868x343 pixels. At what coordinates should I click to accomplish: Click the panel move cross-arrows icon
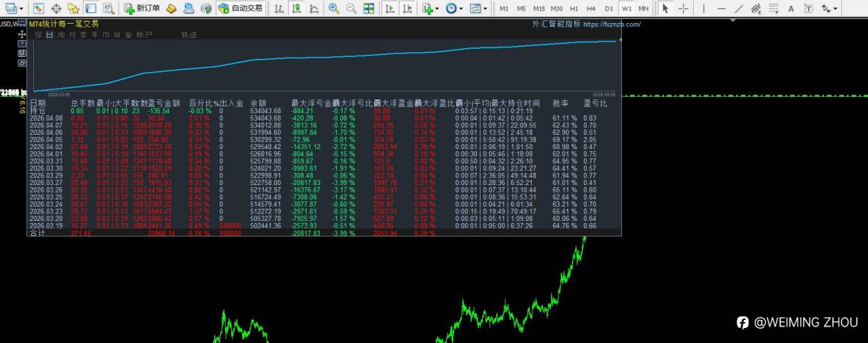[22, 34]
